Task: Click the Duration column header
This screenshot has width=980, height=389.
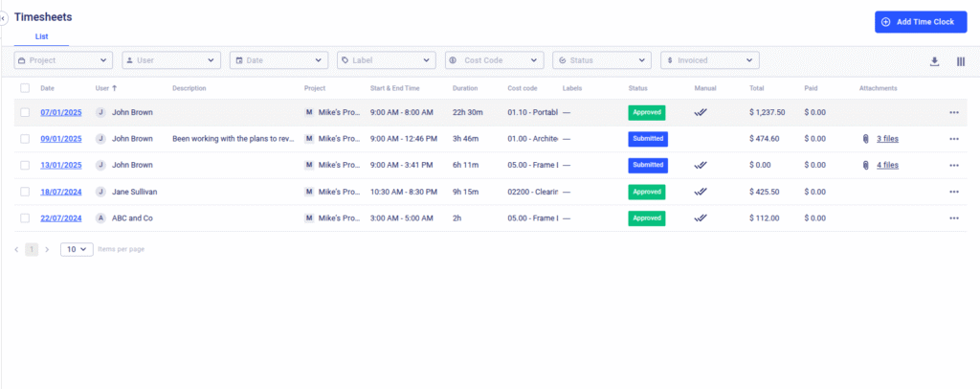Action: (x=465, y=88)
